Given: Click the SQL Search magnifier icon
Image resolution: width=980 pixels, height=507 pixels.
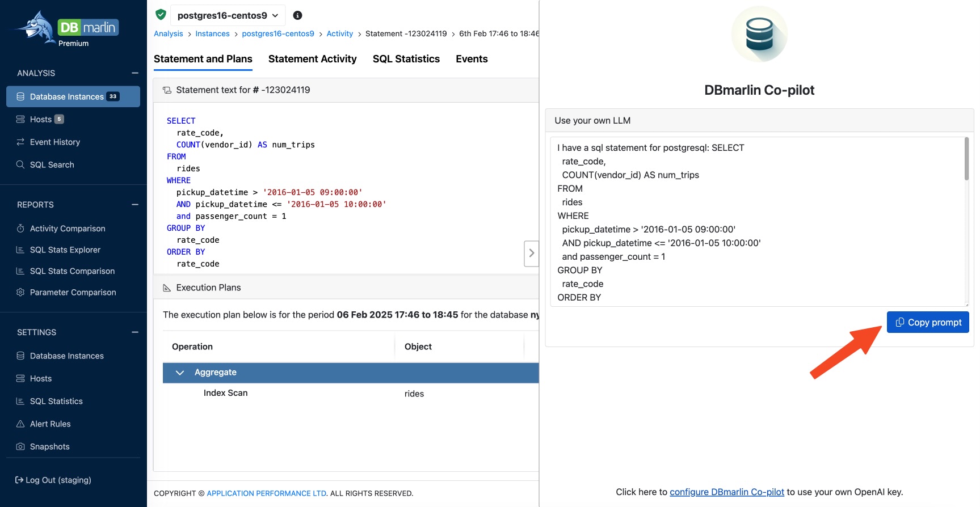Looking at the screenshot, I should click(x=20, y=164).
